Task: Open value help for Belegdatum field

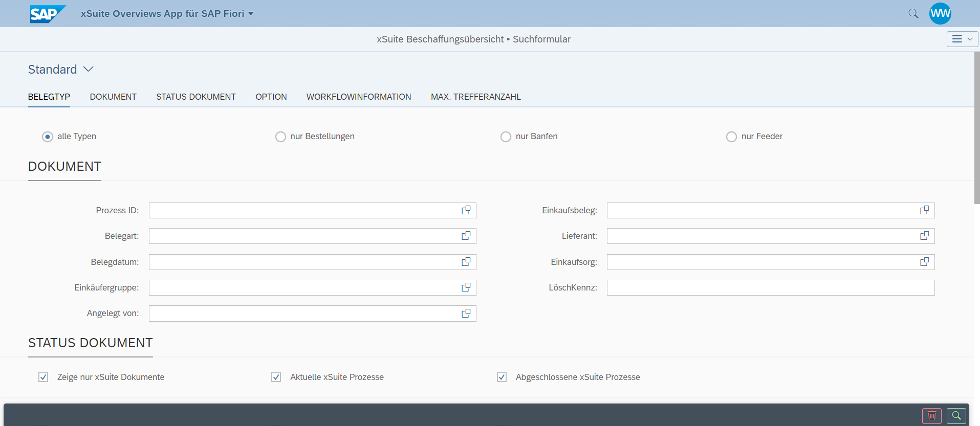Action: click(x=466, y=262)
